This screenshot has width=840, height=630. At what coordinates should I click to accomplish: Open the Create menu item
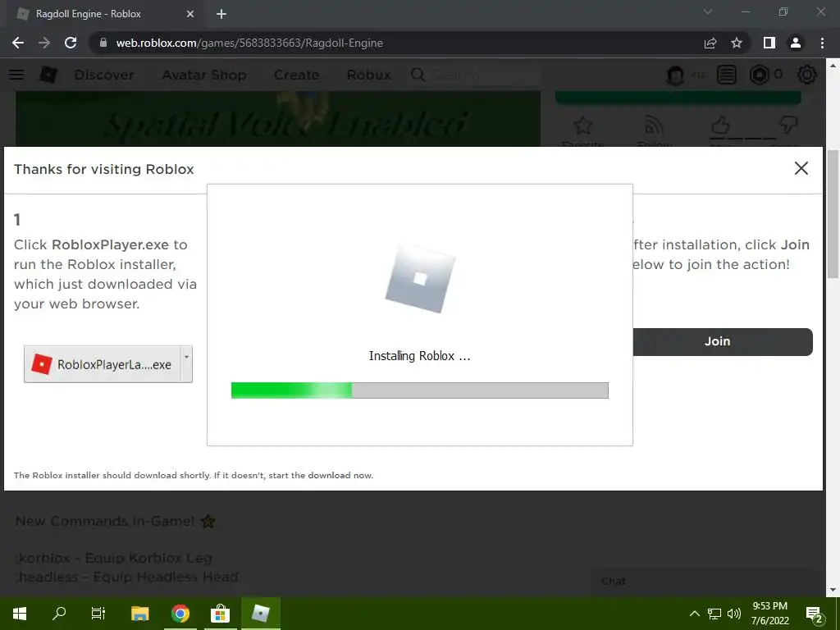click(x=296, y=75)
